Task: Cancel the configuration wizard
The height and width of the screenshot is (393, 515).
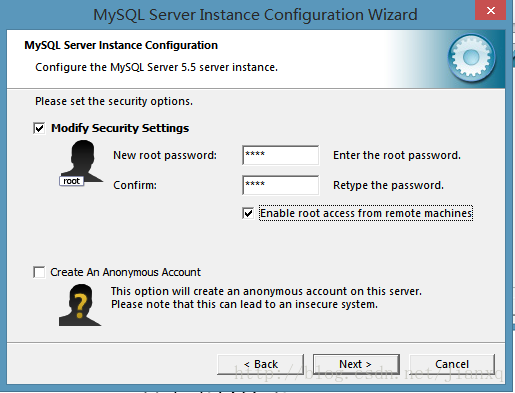Action: point(452,364)
